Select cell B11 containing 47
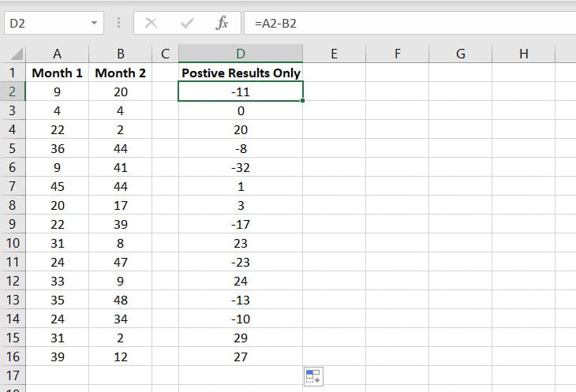 point(121,262)
